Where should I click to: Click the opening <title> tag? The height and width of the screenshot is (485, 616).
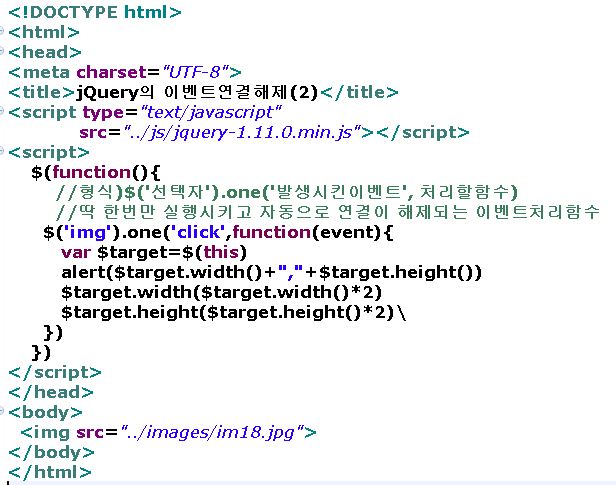pos(41,92)
